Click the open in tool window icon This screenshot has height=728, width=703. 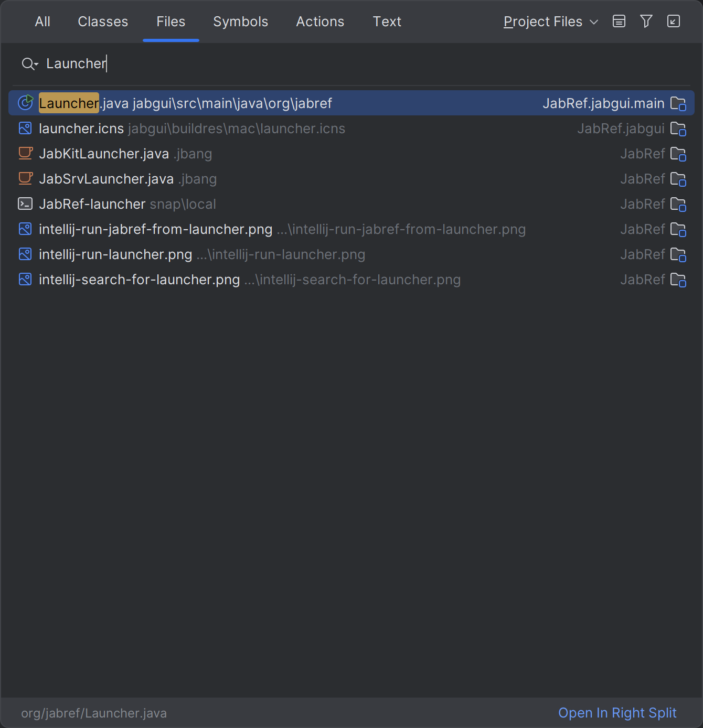[674, 22]
